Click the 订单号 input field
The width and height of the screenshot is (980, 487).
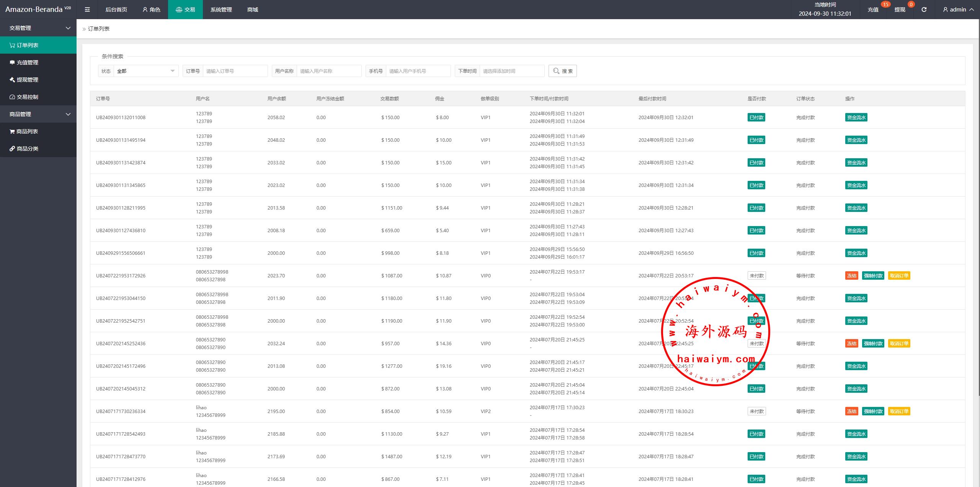click(235, 71)
